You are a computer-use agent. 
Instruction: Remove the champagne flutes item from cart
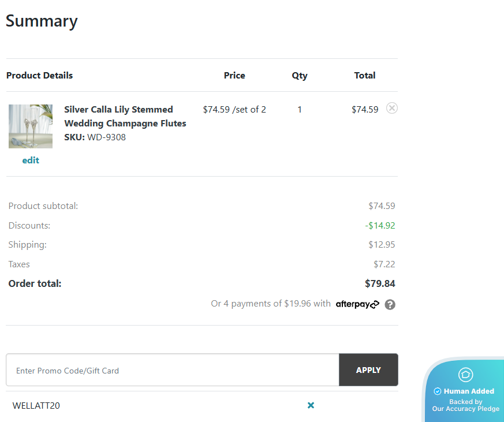click(x=391, y=108)
